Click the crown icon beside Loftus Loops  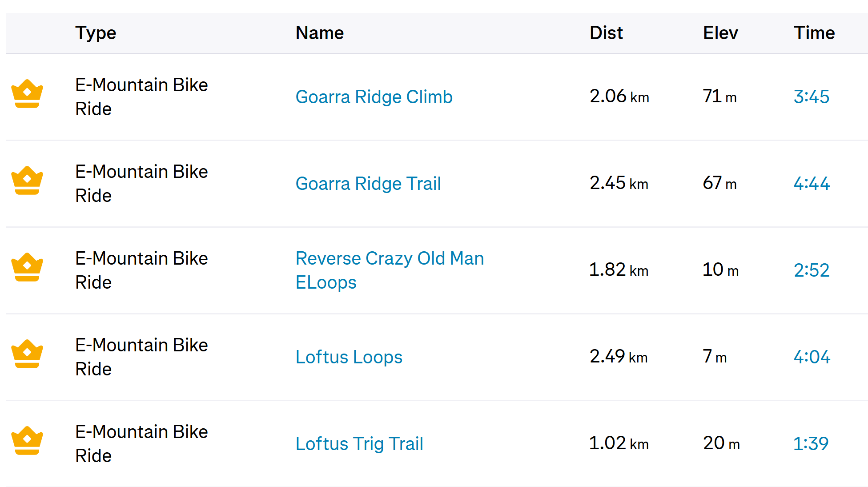point(27,354)
